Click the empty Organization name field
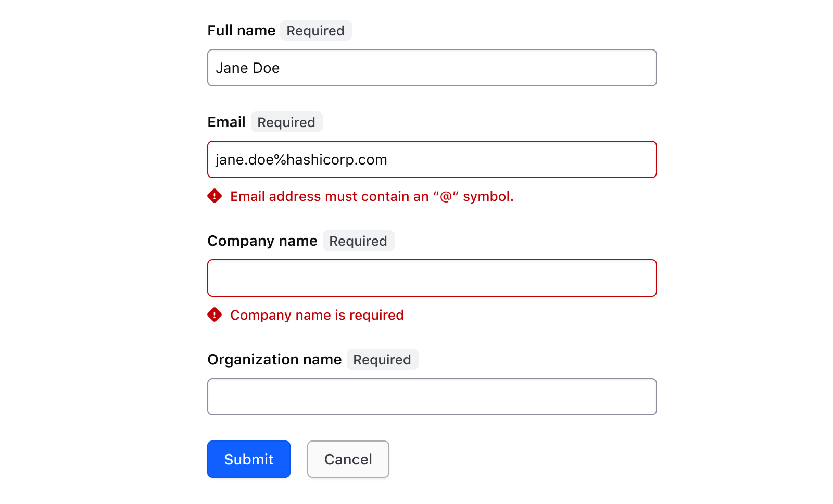 point(432,397)
